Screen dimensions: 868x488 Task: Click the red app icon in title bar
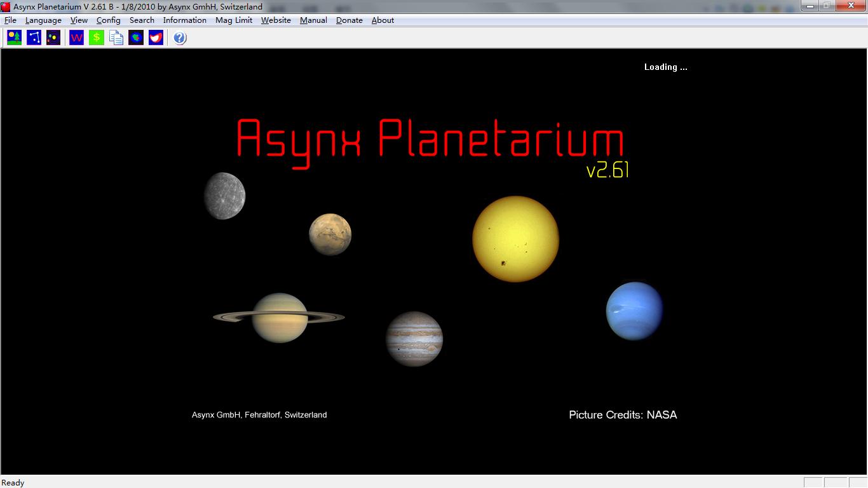coord(6,6)
